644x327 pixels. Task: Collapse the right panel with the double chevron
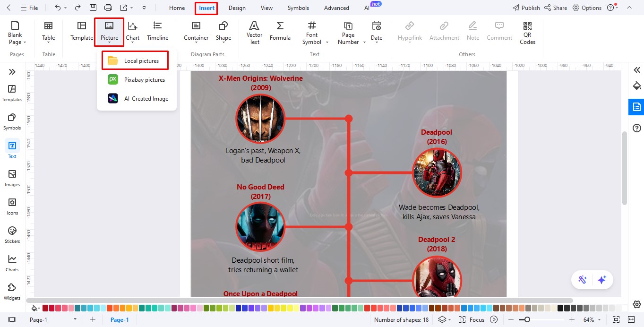pos(636,70)
